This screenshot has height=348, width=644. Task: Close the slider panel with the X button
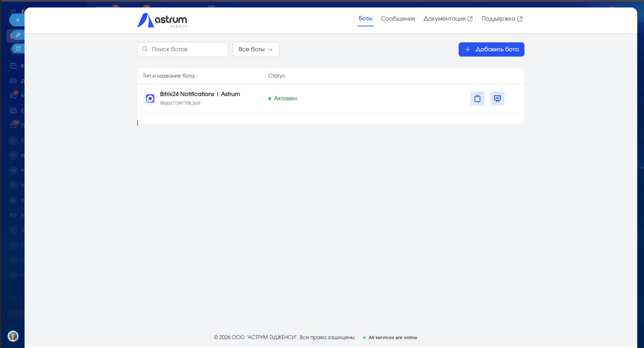(x=17, y=20)
